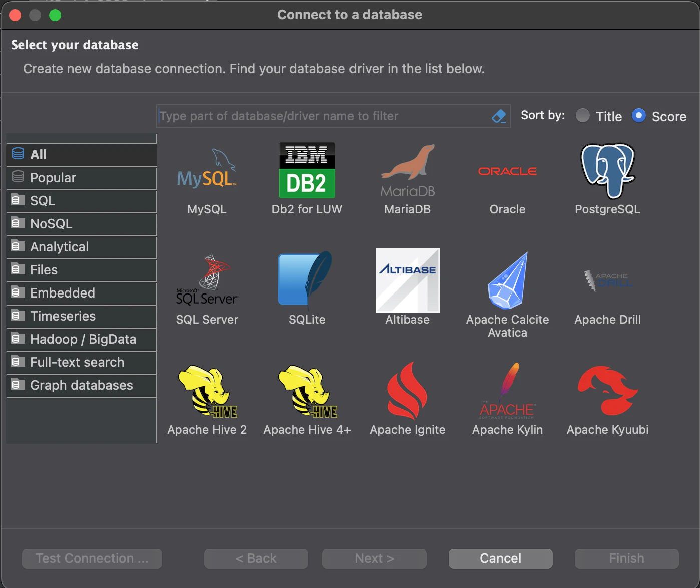
Task: Select the Hadoop / BigData category
Action: 82,339
